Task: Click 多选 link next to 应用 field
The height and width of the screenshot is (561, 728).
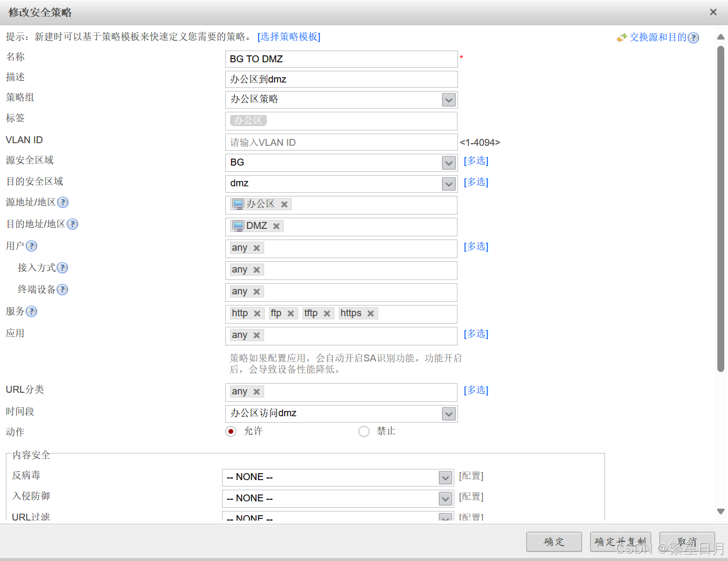Action: coord(476,334)
